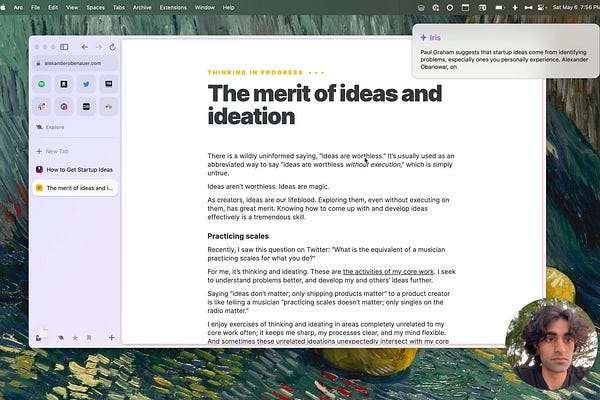Viewport: 600px width, 400px height.
Task: Click the New Tab button
Action: click(x=75, y=151)
